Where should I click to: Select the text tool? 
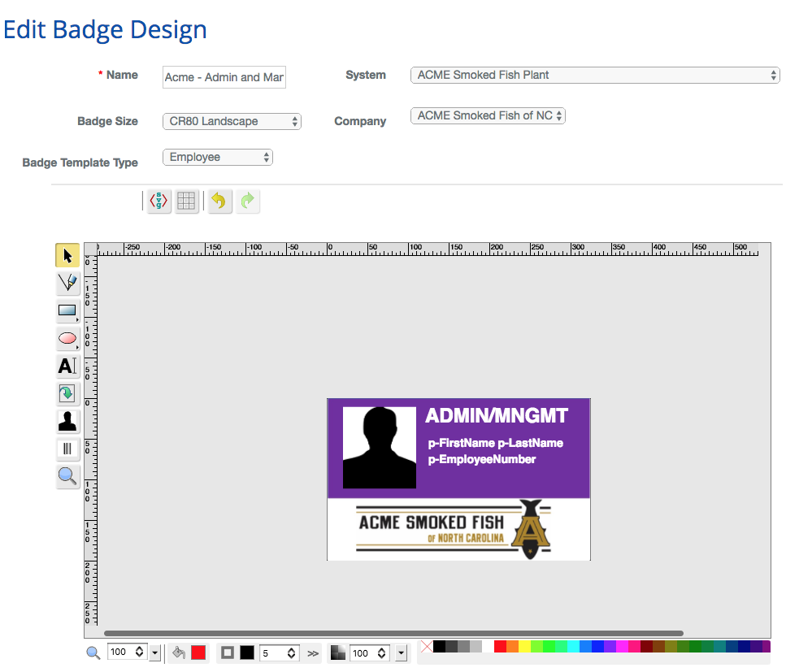click(67, 366)
